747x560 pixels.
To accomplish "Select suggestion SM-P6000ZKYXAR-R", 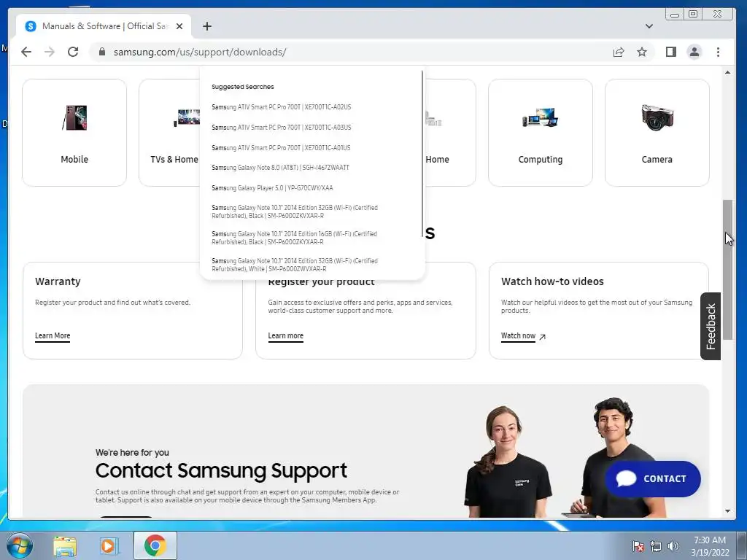I will (x=294, y=238).
